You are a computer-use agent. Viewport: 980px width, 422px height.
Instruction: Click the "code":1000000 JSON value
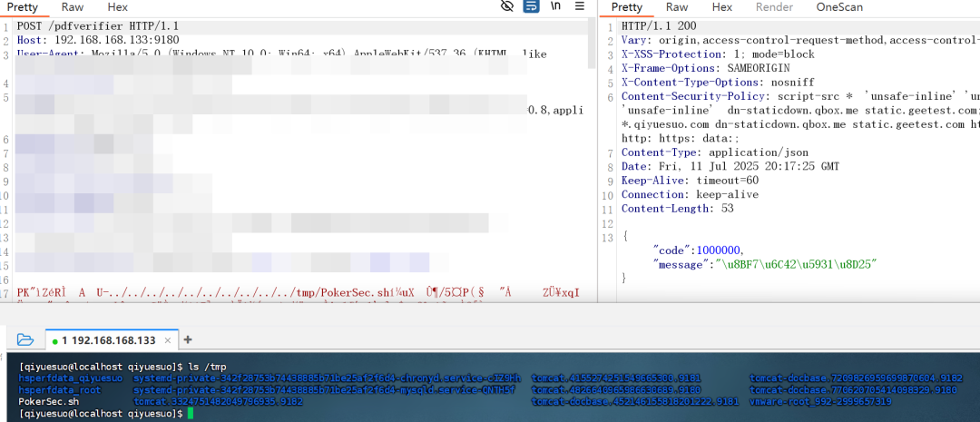pos(698,250)
